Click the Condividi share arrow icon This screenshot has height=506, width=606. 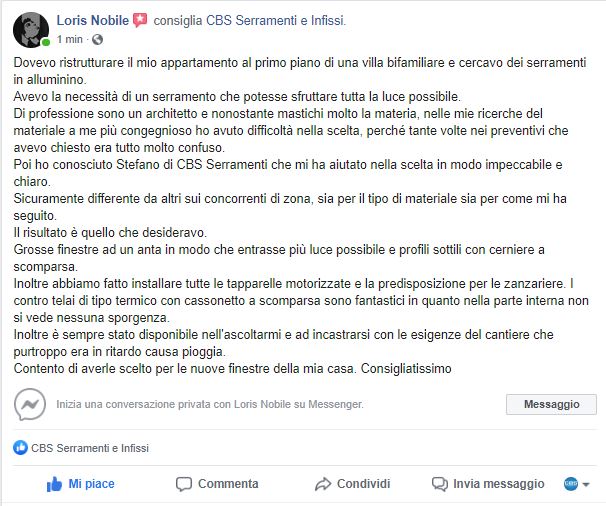click(x=323, y=484)
